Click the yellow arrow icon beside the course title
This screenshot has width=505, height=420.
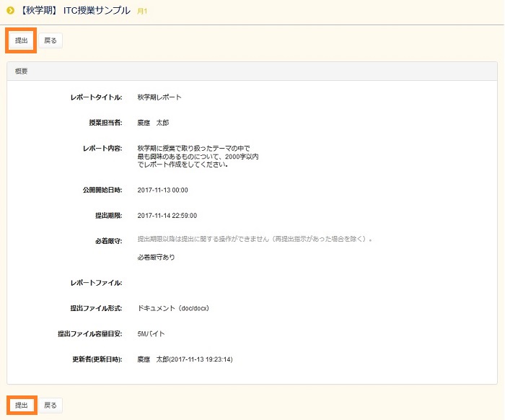(x=10, y=10)
